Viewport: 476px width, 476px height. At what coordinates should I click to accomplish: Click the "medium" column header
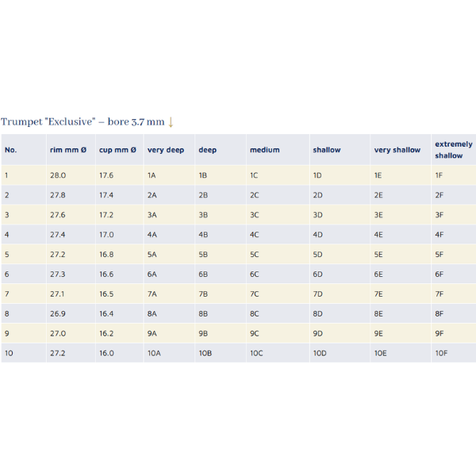[x=264, y=150]
